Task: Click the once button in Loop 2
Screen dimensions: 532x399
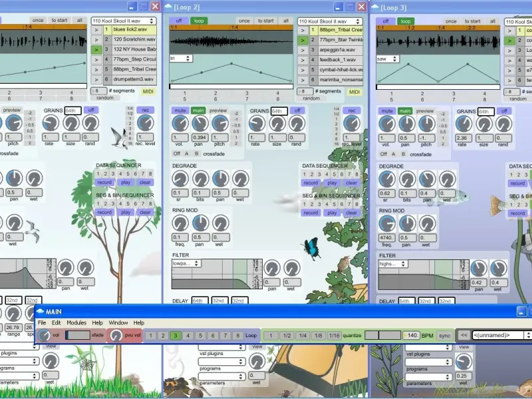Action: tap(244, 21)
